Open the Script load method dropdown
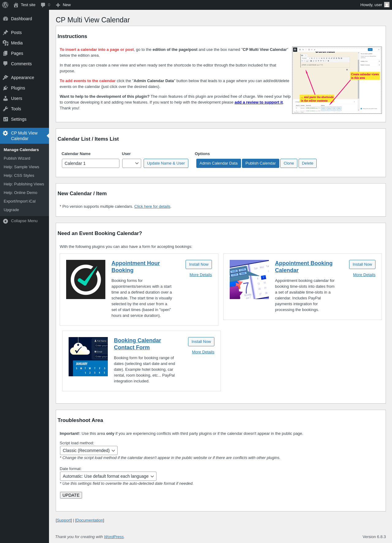 [89, 450]
